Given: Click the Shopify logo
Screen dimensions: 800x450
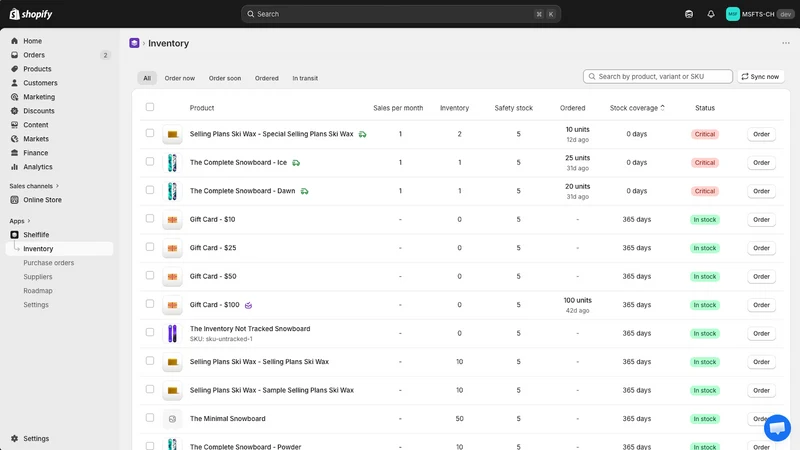Looking at the screenshot, I should coord(31,14).
